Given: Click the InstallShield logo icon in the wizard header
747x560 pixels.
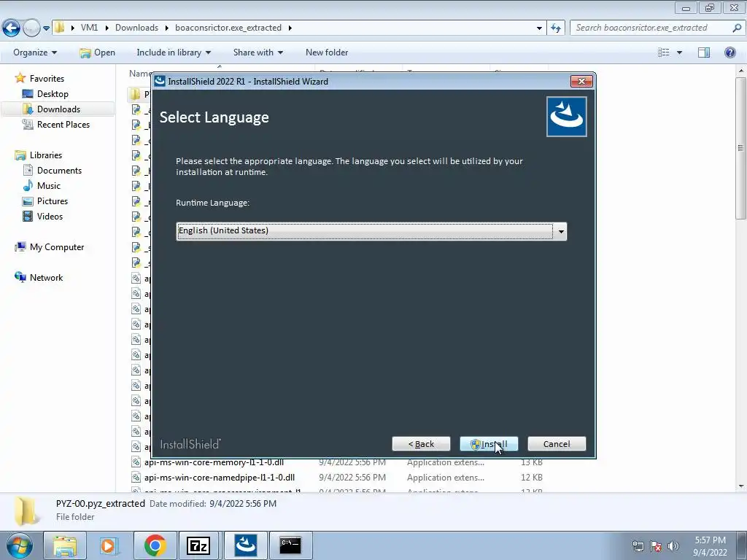Looking at the screenshot, I should click(x=566, y=117).
